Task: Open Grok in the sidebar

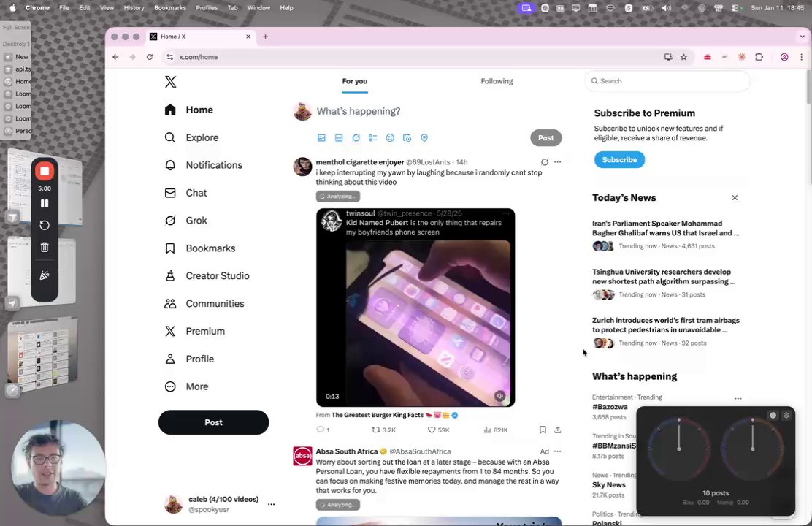Action: click(186, 220)
